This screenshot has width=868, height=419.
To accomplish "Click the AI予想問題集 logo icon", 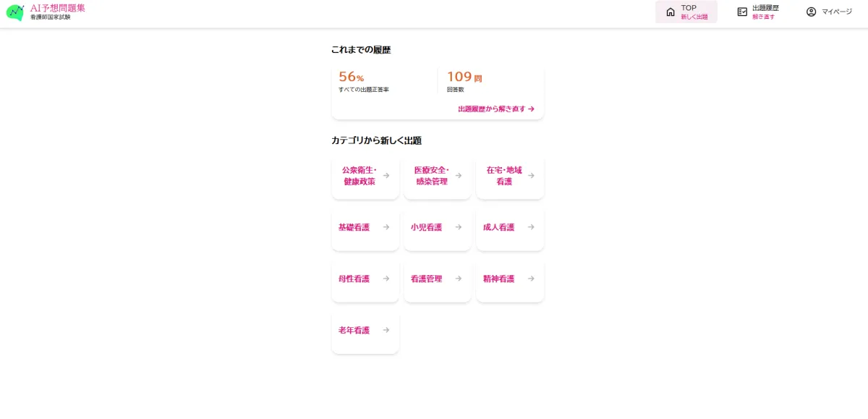I will tap(15, 12).
